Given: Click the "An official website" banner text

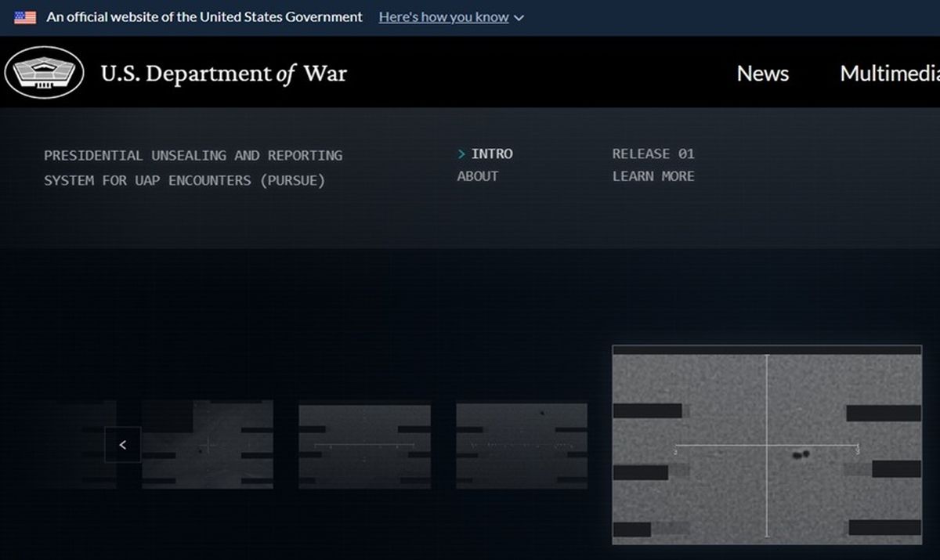Looking at the screenshot, I should [204, 16].
